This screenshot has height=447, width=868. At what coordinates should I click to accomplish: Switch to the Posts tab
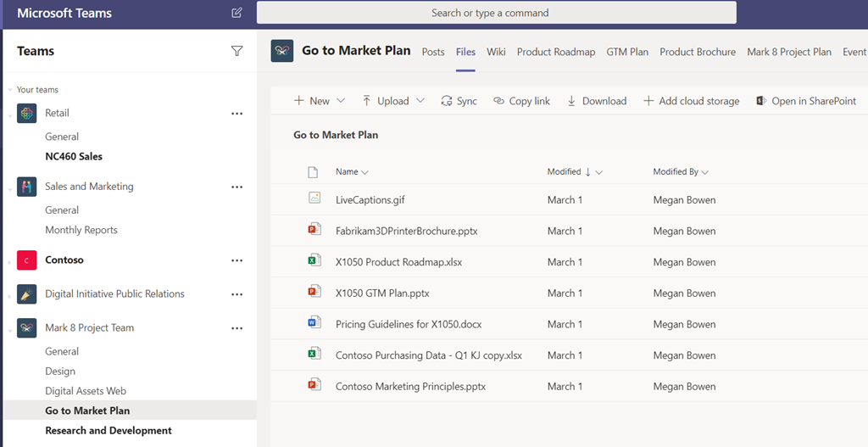433,52
